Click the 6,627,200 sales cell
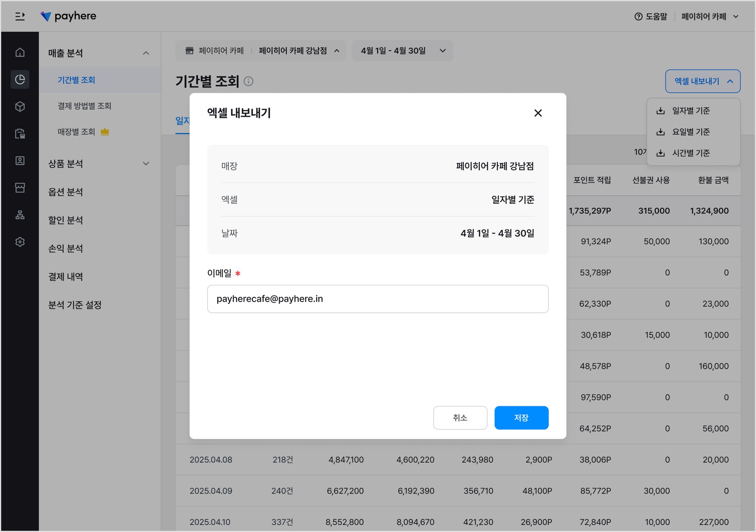756x532 pixels. coord(345,491)
